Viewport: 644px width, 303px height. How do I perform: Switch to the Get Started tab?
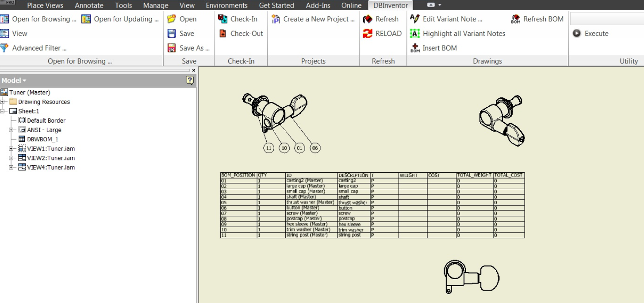tap(276, 5)
